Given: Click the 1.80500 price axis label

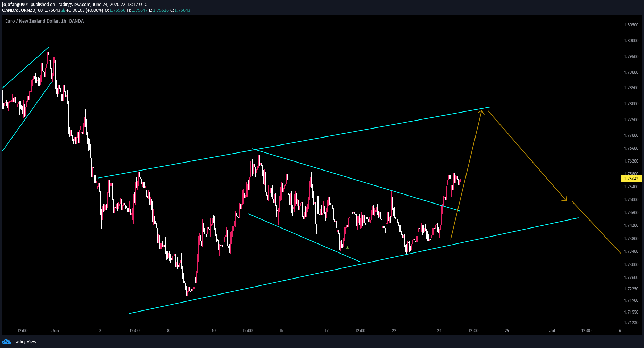Looking at the screenshot, I should click(x=631, y=25).
